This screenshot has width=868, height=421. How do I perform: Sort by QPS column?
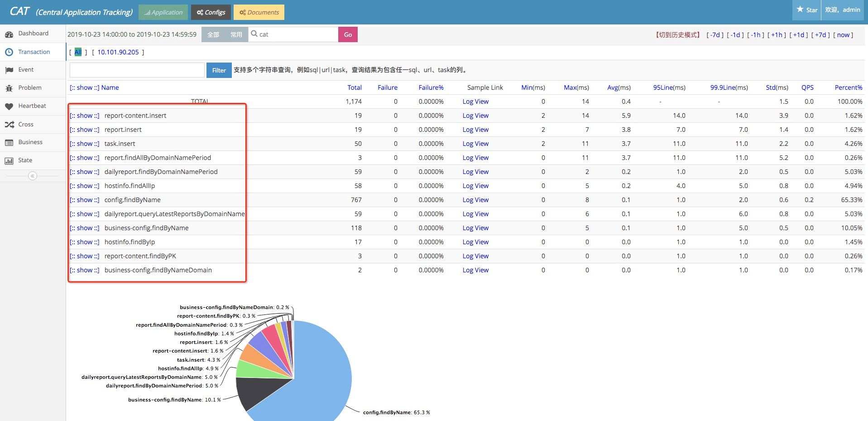click(807, 87)
